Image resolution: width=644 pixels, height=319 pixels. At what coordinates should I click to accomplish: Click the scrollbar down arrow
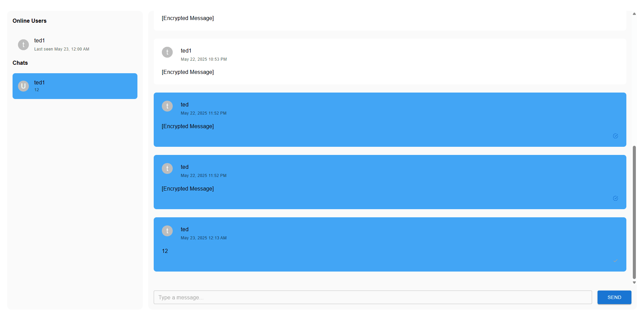coord(634,282)
